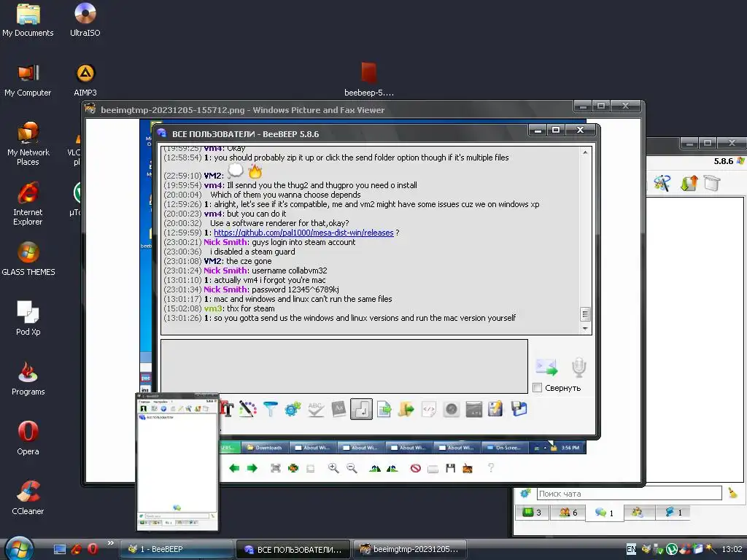
Task: Click the red delete icon in Picture Viewer
Action: (x=415, y=468)
